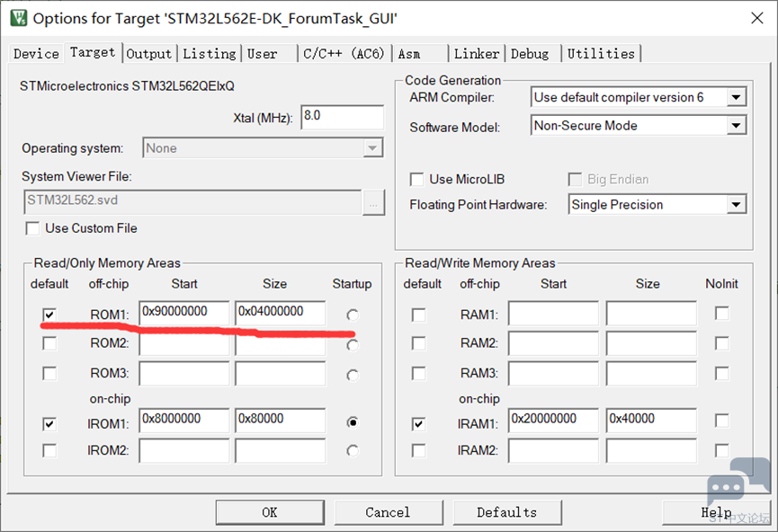The width and height of the screenshot is (778, 532).
Task: Select the IROM1 Startup radio button
Action: click(353, 422)
